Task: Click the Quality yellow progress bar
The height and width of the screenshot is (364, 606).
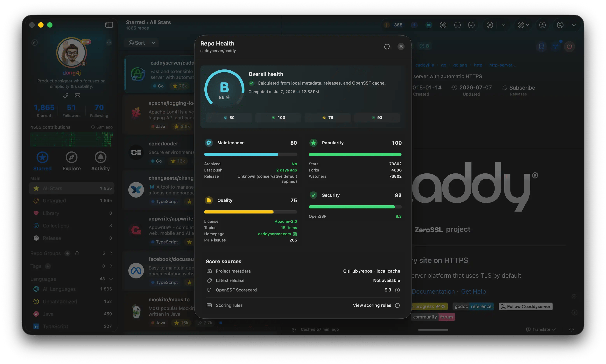Action: tap(250, 212)
